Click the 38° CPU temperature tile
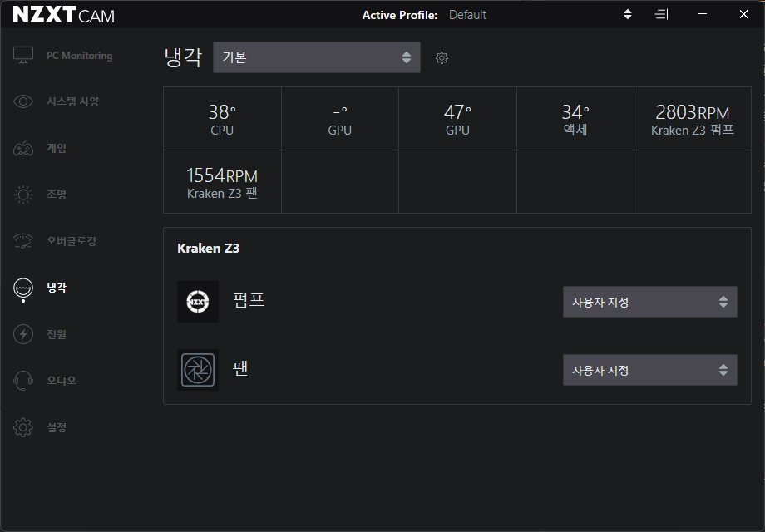This screenshot has height=532, width=765. (x=222, y=119)
